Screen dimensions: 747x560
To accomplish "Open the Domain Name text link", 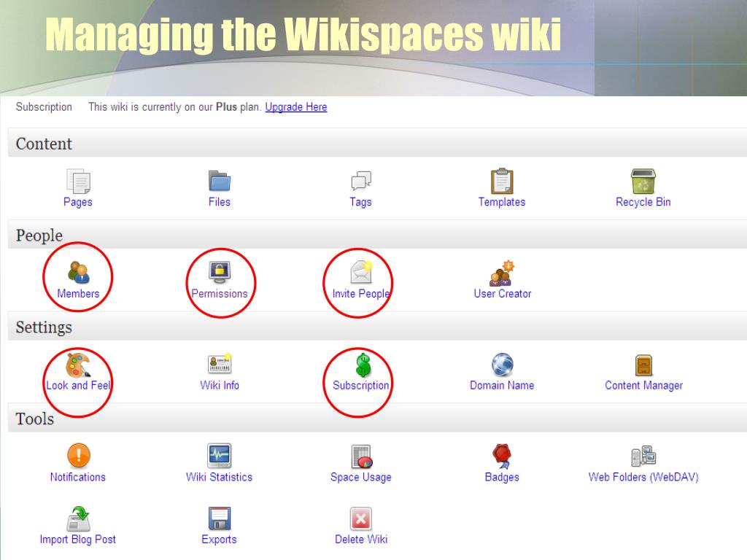I will pyautogui.click(x=502, y=385).
